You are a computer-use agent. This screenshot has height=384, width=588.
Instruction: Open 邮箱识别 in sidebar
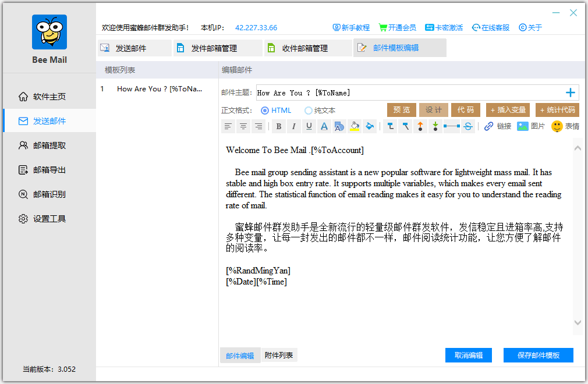pos(49,194)
